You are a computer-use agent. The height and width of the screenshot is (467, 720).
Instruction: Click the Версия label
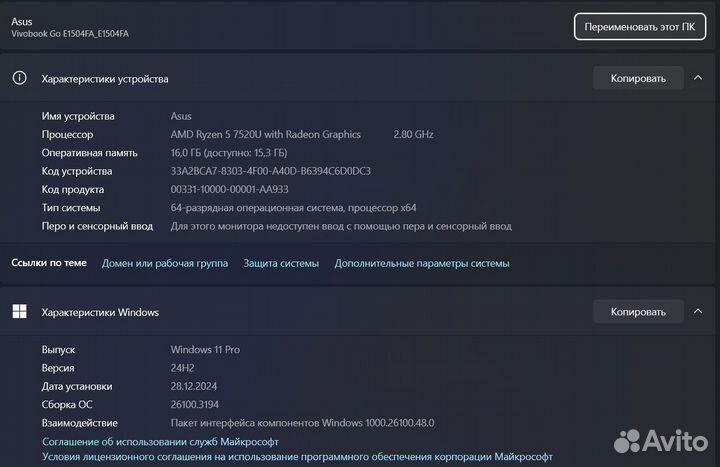tap(58, 368)
